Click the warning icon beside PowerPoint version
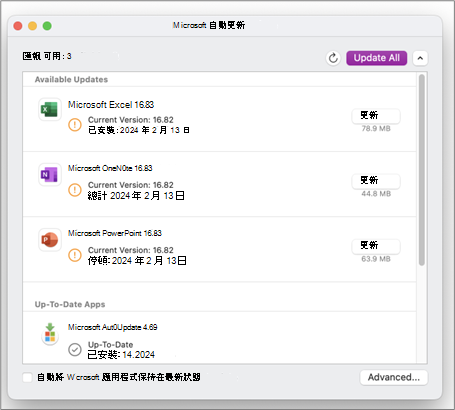The image size is (455, 410). pyautogui.click(x=75, y=255)
